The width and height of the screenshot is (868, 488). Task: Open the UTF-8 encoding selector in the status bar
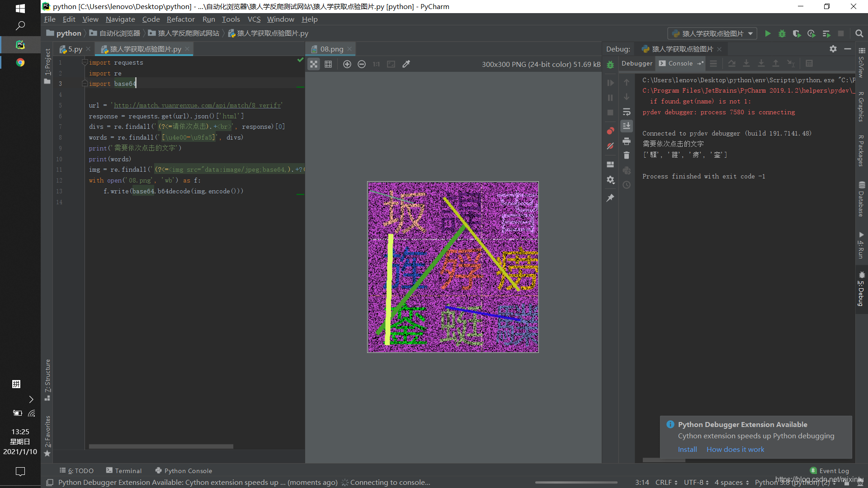coord(696,482)
